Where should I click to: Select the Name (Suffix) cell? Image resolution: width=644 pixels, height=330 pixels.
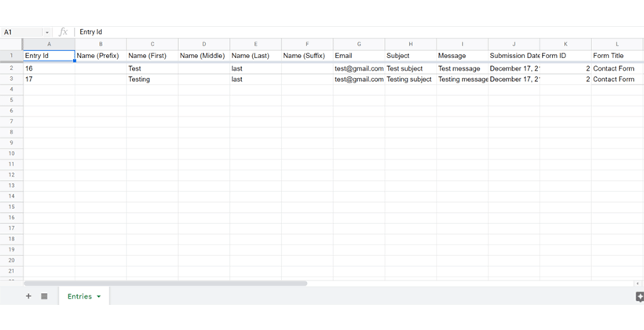click(x=307, y=56)
